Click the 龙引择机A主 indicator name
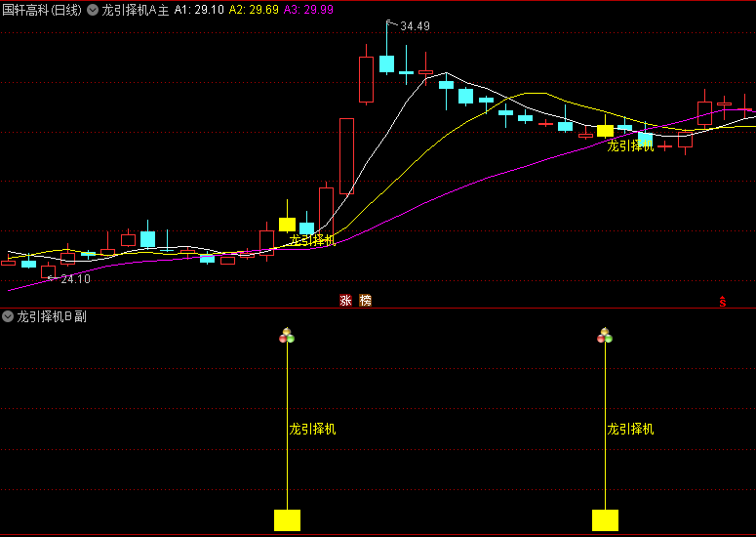Screen dimensions: 756x537 136,10
